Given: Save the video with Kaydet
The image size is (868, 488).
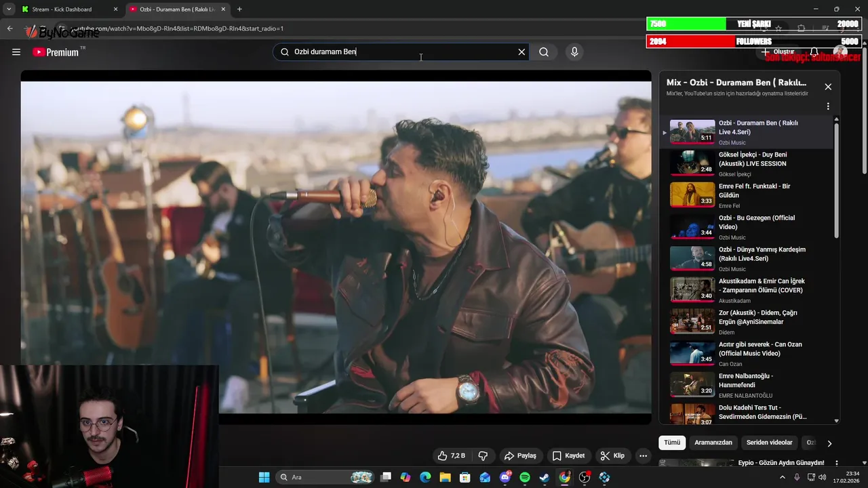Looking at the screenshot, I should pyautogui.click(x=568, y=455).
